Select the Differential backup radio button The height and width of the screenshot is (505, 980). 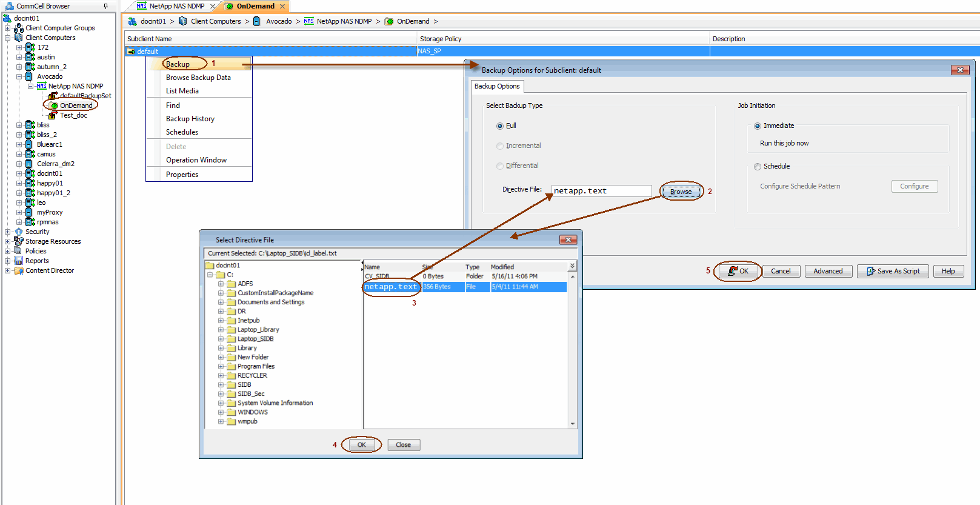pos(500,166)
